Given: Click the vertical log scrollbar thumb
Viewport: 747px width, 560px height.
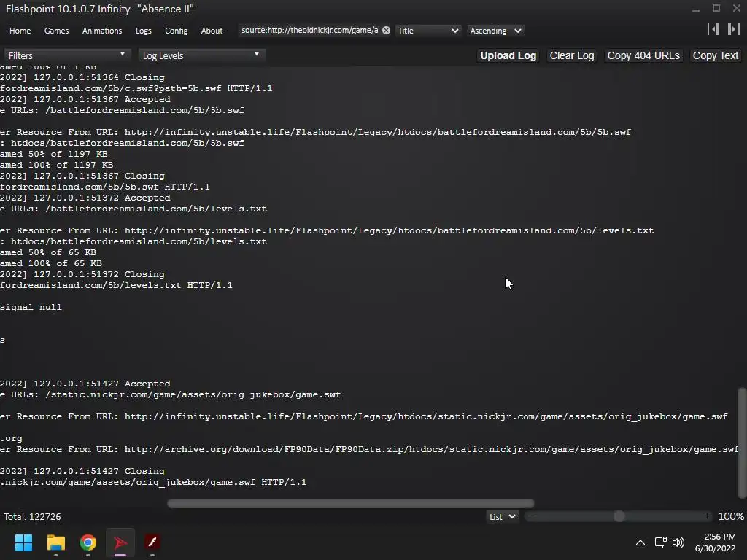Looking at the screenshot, I should (x=742, y=443).
